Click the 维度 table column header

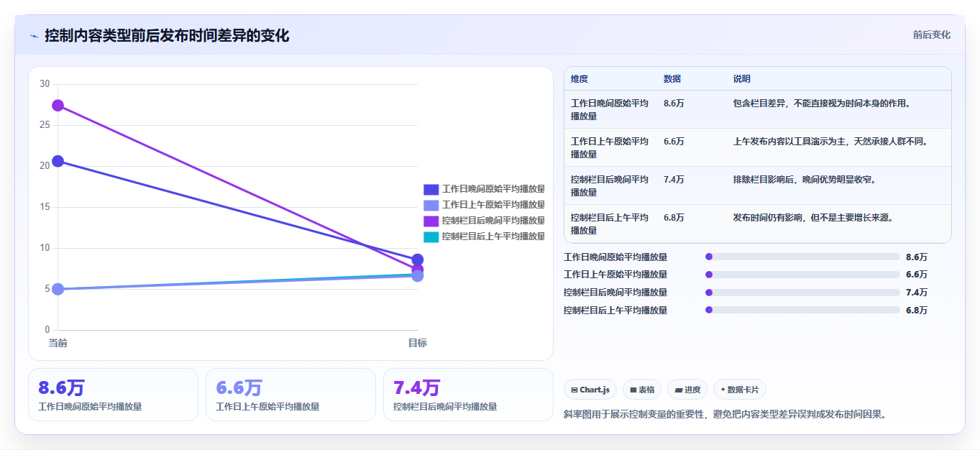click(x=580, y=79)
